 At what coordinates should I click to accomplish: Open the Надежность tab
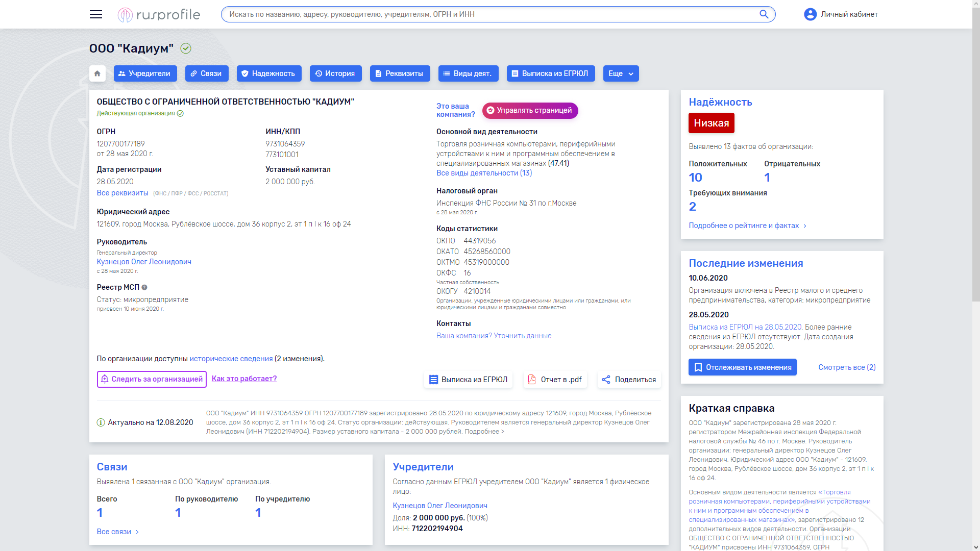coord(269,73)
